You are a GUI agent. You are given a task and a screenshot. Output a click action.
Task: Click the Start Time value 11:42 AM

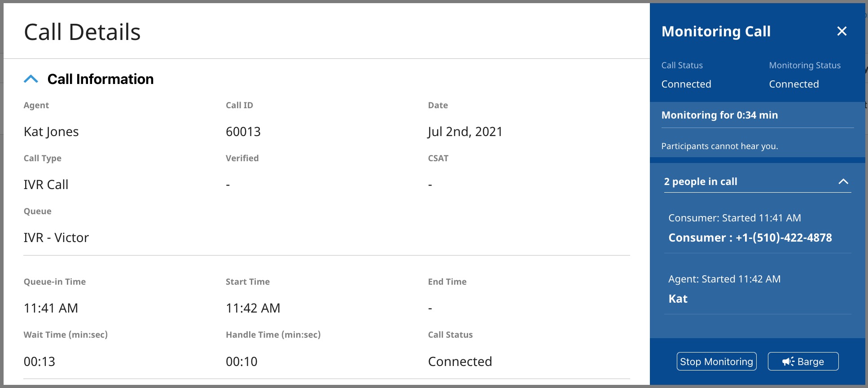[253, 308]
